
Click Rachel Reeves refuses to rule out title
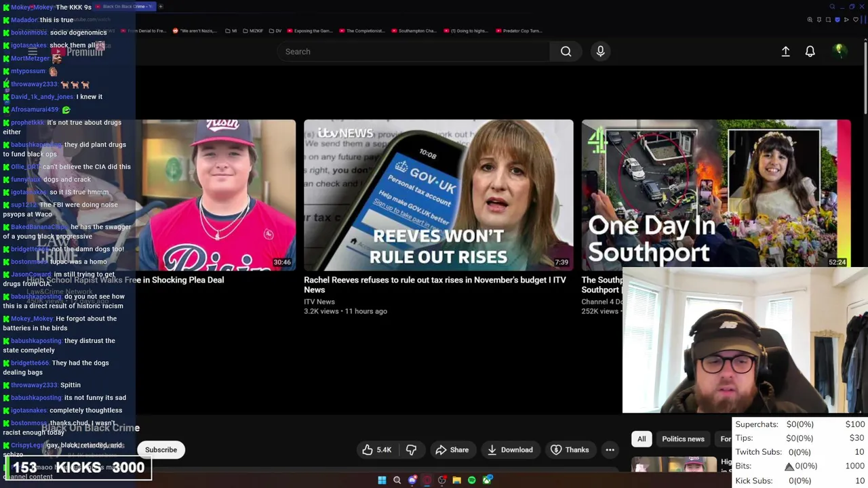pyautogui.click(x=435, y=285)
